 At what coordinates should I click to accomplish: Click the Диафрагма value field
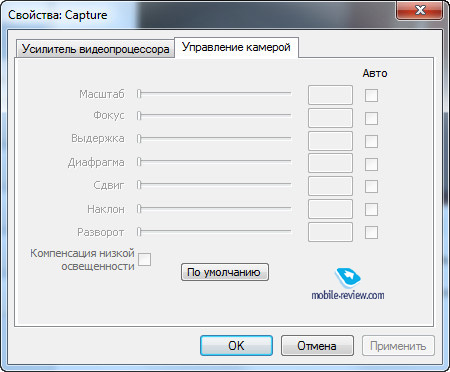[330, 163]
